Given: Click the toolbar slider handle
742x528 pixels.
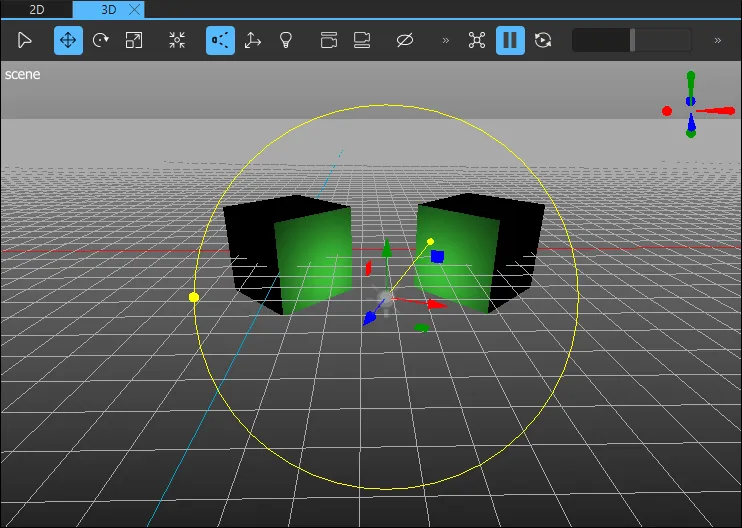Looking at the screenshot, I should (631, 40).
